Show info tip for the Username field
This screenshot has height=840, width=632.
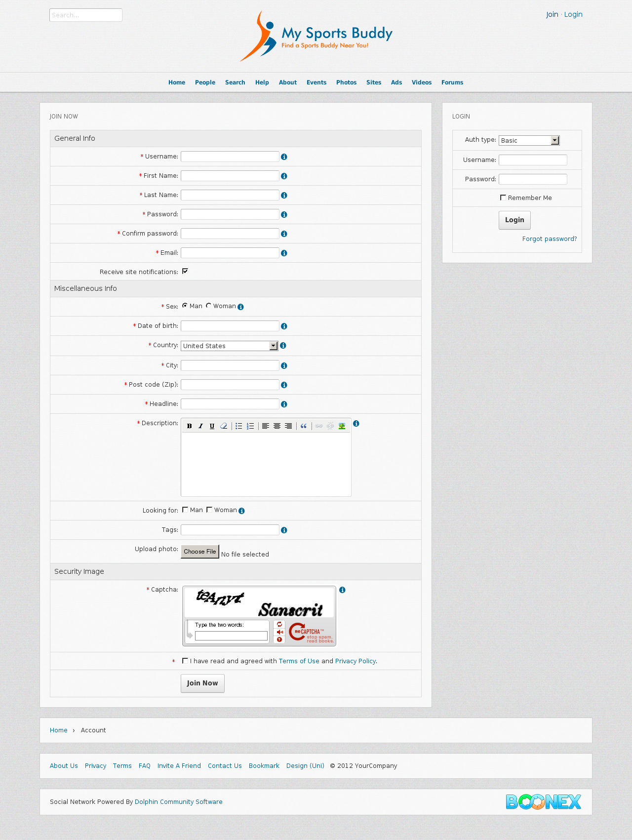tap(284, 157)
